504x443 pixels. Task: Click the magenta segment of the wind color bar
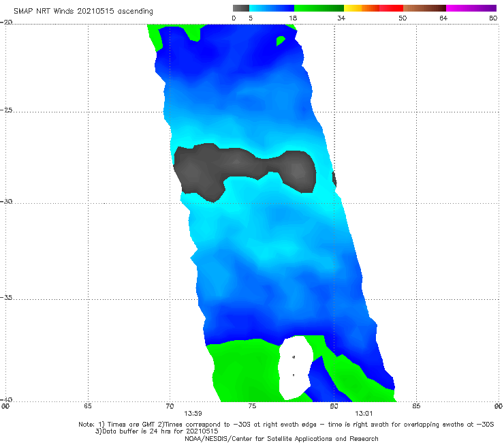(471, 8)
